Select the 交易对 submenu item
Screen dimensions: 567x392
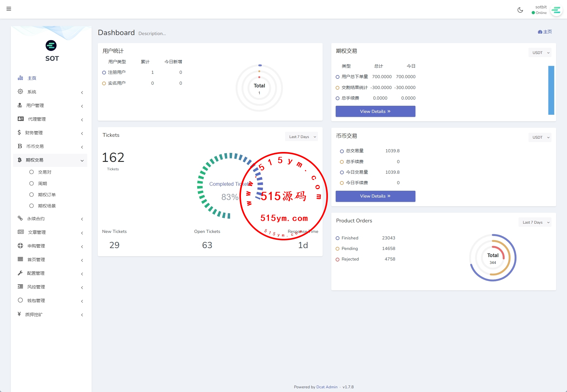coord(44,172)
